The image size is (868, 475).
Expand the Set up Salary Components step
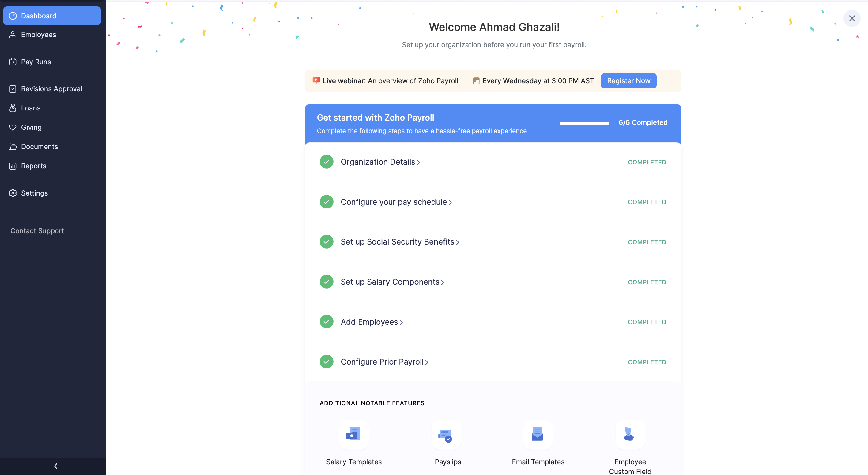[392, 282]
